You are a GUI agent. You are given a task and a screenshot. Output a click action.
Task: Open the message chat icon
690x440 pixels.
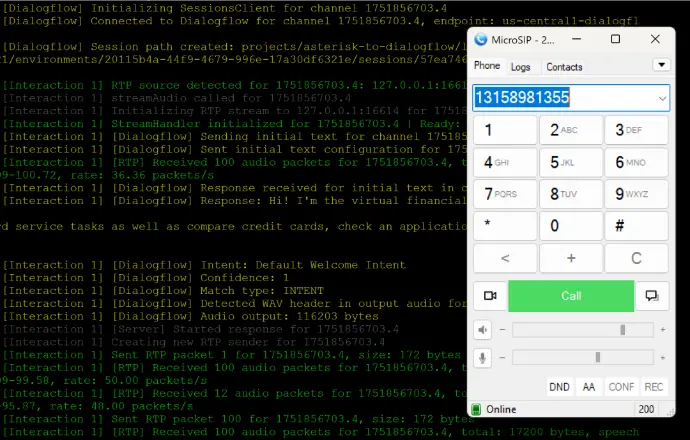652,296
